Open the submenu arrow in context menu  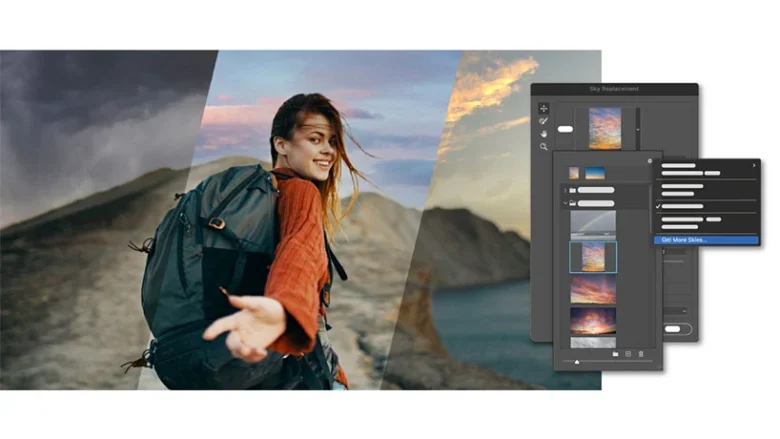pyautogui.click(x=754, y=166)
